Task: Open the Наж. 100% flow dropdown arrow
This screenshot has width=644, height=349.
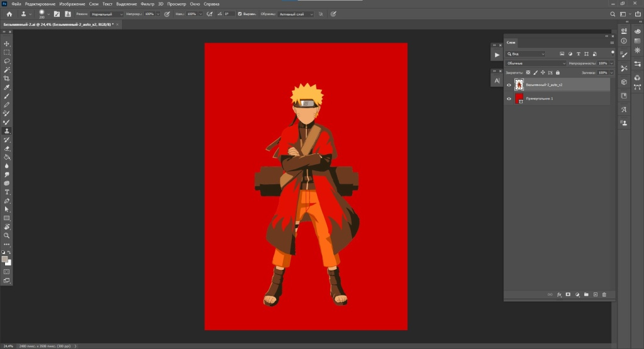Action: [x=201, y=14]
